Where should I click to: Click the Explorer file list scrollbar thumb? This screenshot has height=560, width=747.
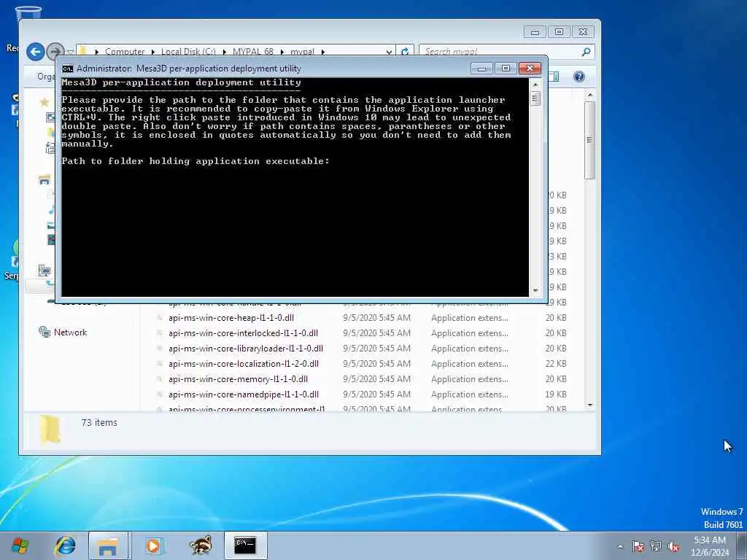589,140
